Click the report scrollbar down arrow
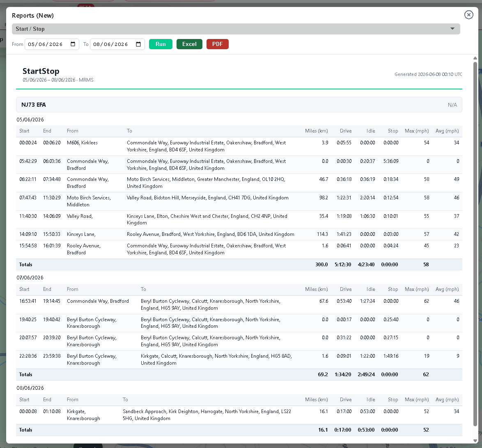Image resolution: width=482 pixels, height=448 pixels. pyautogui.click(x=475, y=441)
